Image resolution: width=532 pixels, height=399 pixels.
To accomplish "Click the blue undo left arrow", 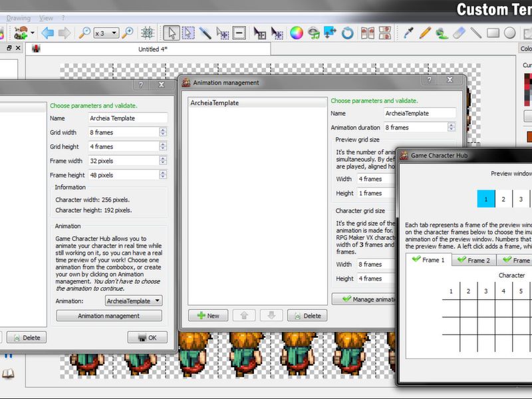I will [47, 33].
